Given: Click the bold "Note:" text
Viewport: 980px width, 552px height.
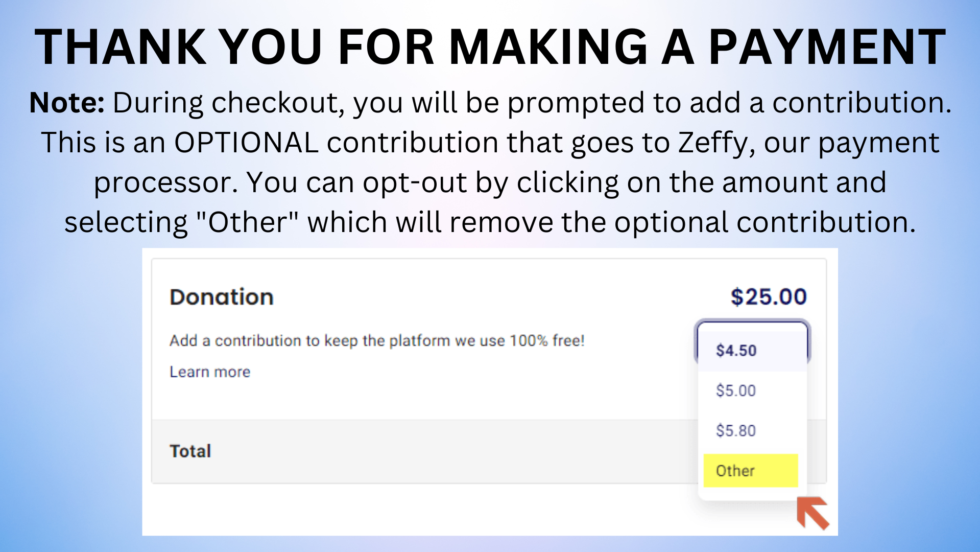Looking at the screenshot, I should click(x=67, y=103).
